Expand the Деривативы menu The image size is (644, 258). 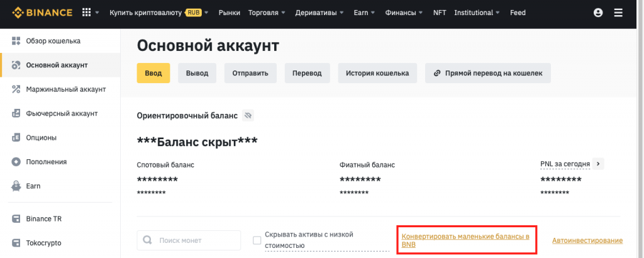point(319,13)
